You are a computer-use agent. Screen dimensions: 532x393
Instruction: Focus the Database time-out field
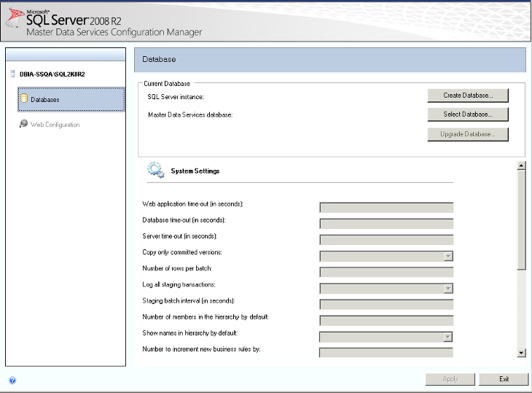click(386, 224)
